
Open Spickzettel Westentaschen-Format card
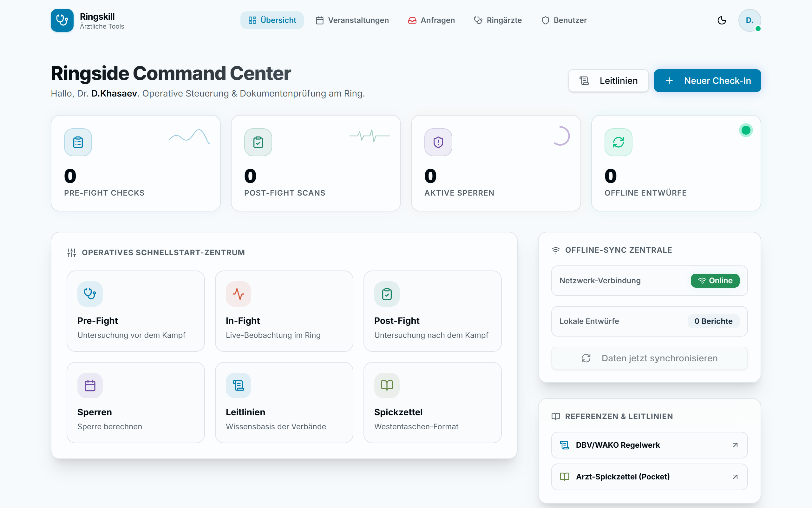[x=433, y=403]
